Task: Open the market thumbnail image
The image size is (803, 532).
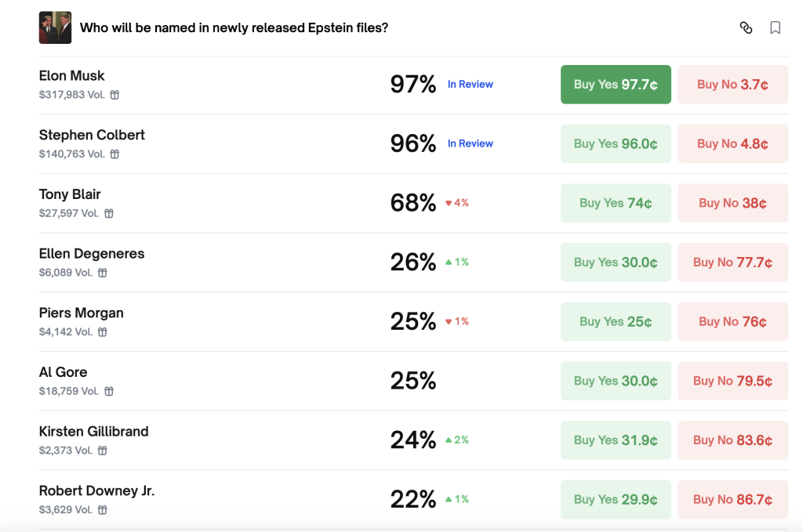Action: pos(55,28)
